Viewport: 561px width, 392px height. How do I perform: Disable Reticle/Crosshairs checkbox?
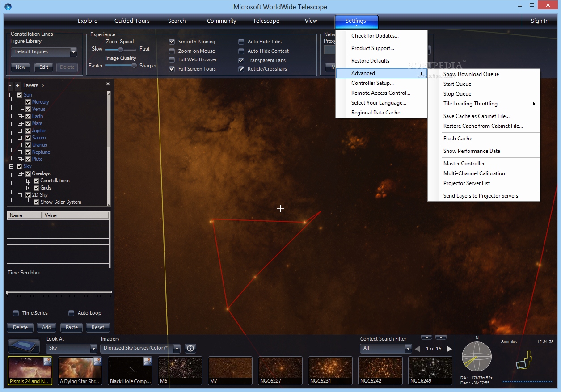241,69
